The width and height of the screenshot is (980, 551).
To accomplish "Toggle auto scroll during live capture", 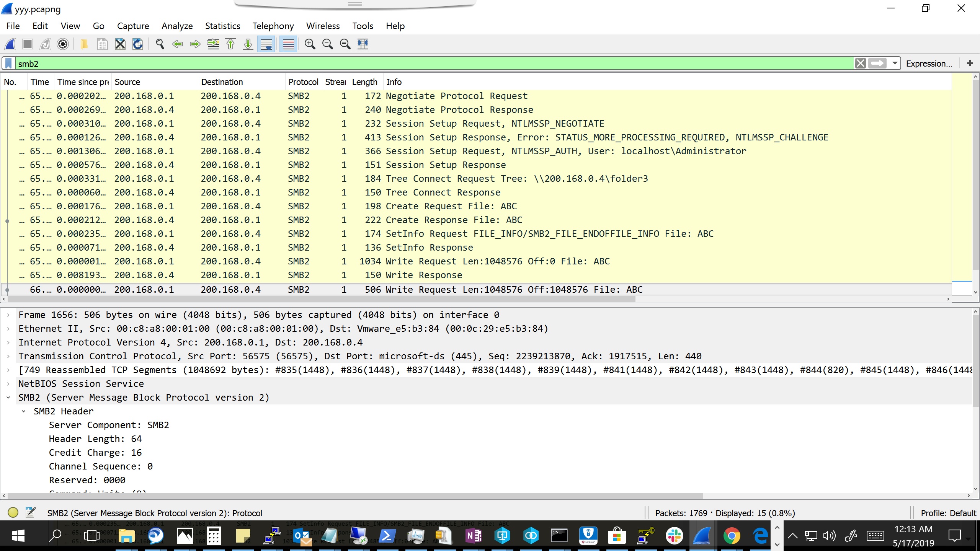I will [x=266, y=44].
